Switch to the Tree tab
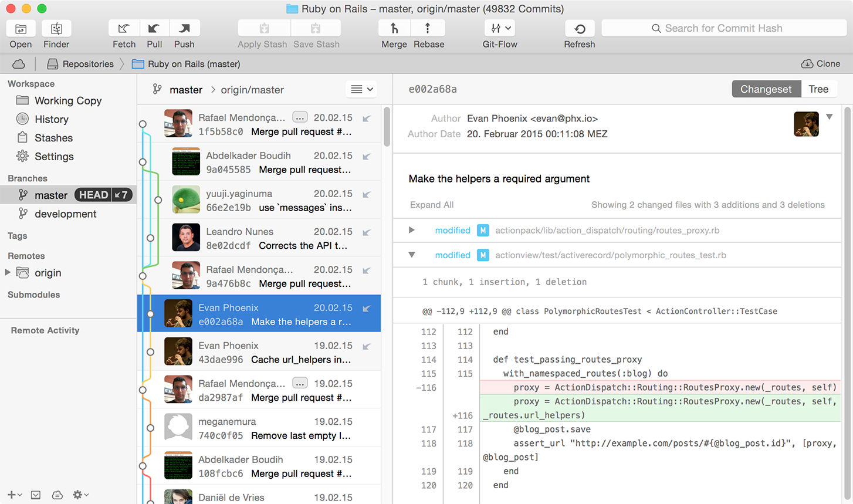 [x=819, y=89]
